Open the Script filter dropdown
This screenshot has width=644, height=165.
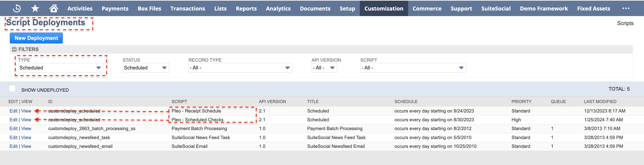click(413, 68)
